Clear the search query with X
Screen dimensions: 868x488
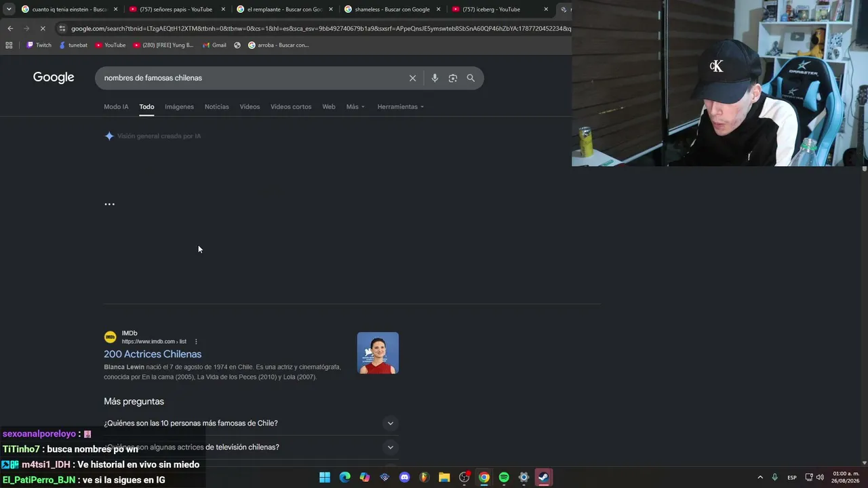(x=412, y=78)
